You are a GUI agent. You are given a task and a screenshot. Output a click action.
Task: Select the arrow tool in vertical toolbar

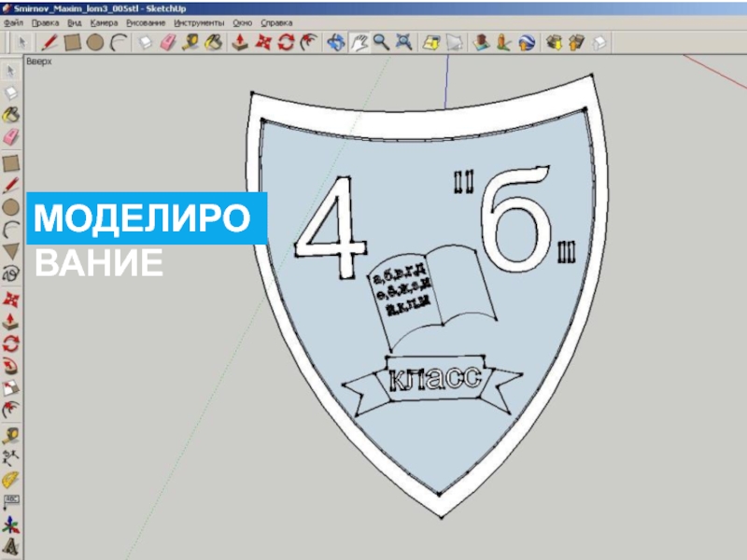click(x=11, y=71)
